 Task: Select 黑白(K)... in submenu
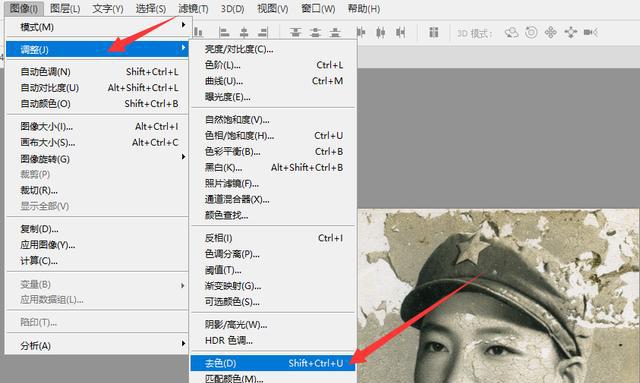pos(273,167)
